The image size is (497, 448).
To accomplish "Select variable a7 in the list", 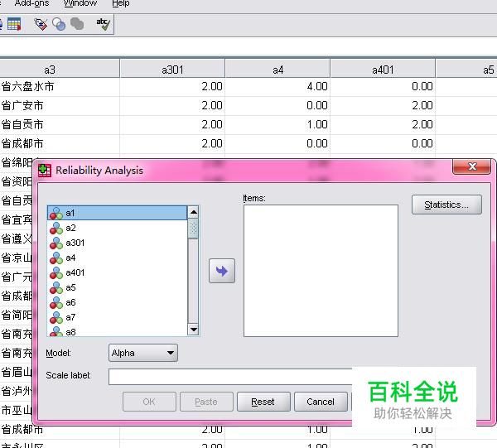I will pos(117,317).
